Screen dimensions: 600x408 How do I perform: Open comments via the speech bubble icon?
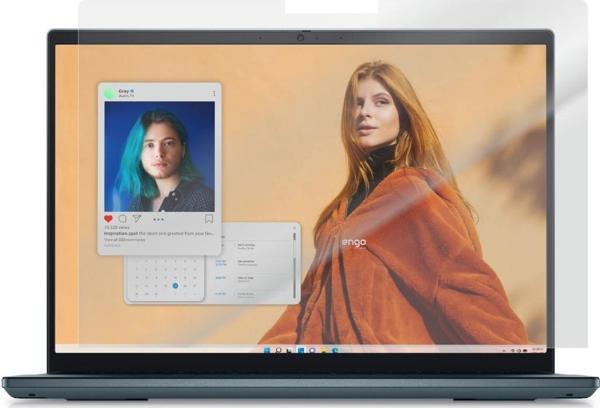point(122,219)
